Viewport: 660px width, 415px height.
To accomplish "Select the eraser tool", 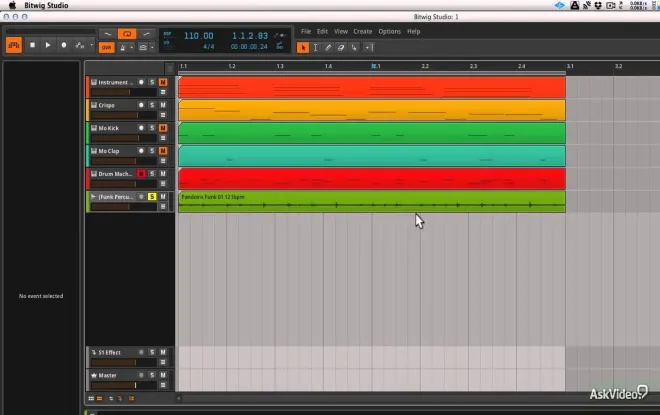I will coord(341,48).
